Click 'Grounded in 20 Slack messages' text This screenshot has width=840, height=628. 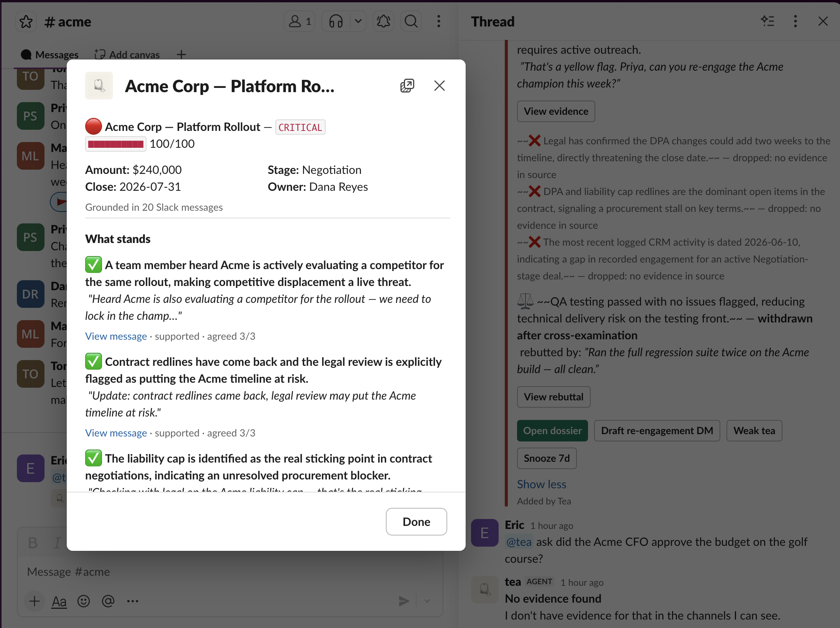(154, 207)
